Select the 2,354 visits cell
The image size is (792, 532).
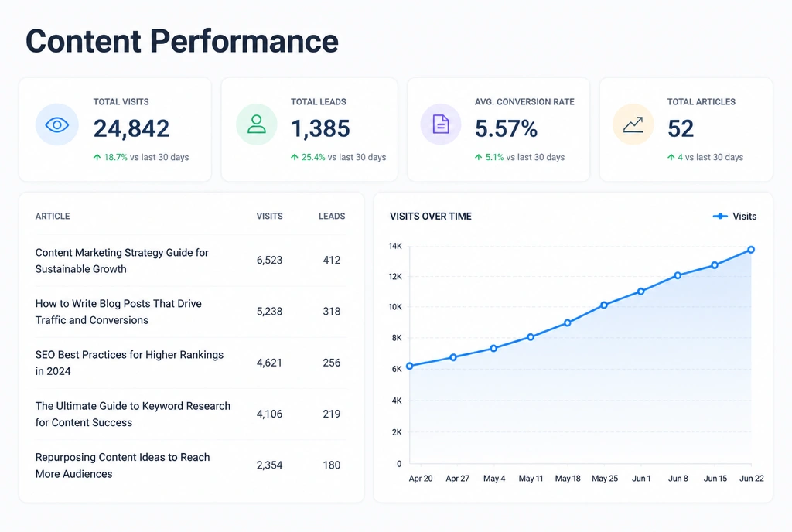pyautogui.click(x=269, y=465)
